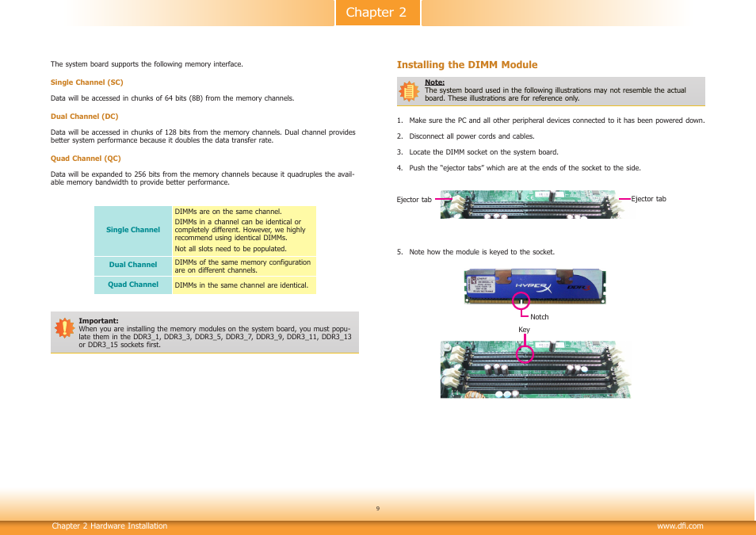This screenshot has height=535, width=756.
Task: Click the Single Channel (SC) heading
Action: tap(87, 82)
